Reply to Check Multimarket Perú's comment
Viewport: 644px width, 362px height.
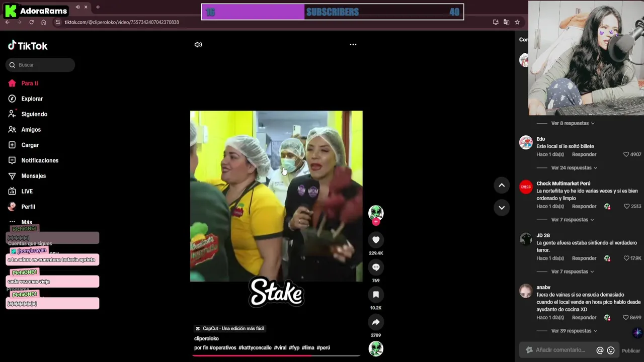pyautogui.click(x=584, y=206)
